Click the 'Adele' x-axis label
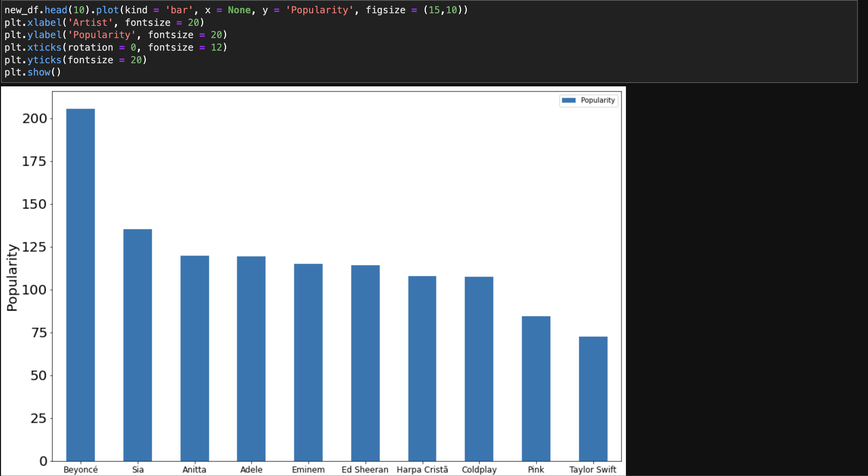 coord(251,470)
